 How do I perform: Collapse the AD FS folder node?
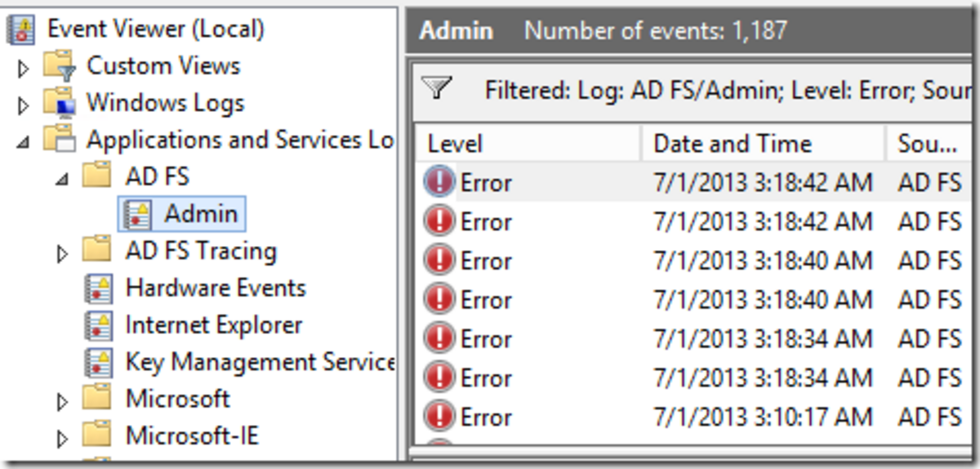click(x=62, y=178)
